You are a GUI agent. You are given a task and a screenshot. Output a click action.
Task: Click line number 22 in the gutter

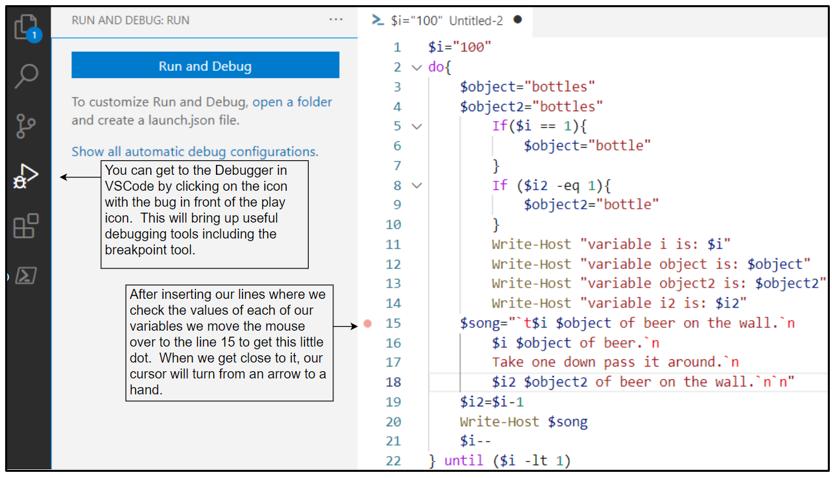tap(393, 460)
